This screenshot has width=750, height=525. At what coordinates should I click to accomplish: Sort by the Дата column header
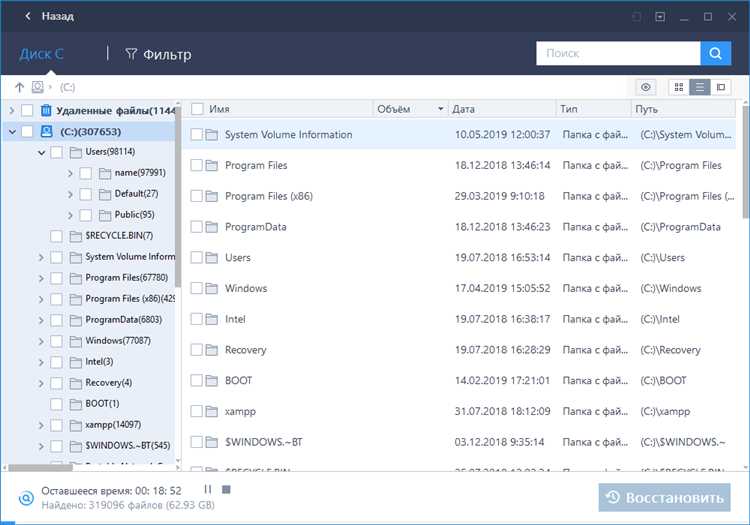pos(463,109)
